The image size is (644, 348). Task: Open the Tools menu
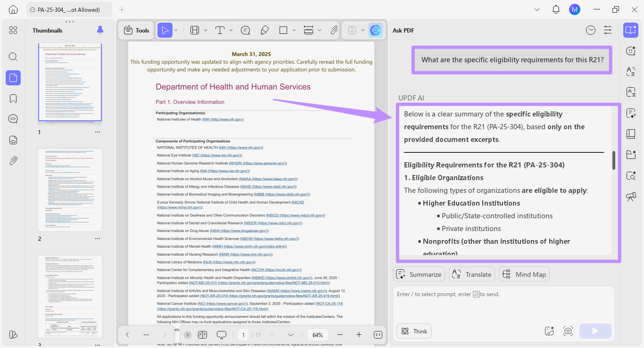tap(136, 30)
